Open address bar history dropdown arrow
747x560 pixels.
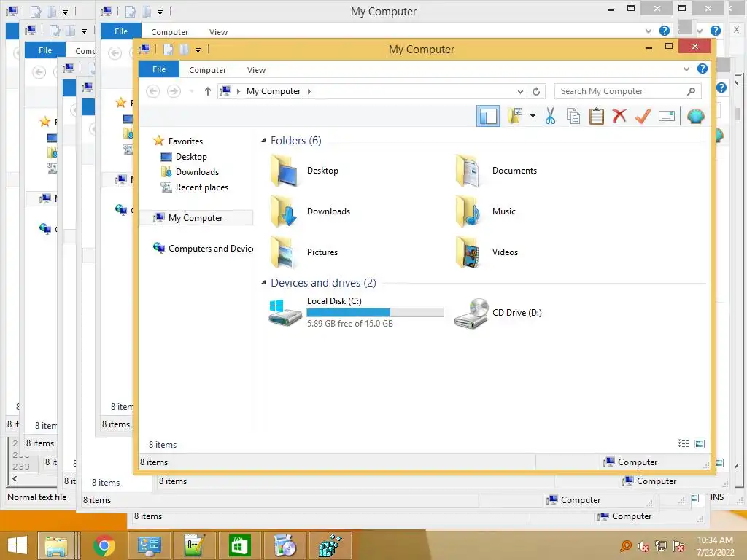(x=520, y=91)
